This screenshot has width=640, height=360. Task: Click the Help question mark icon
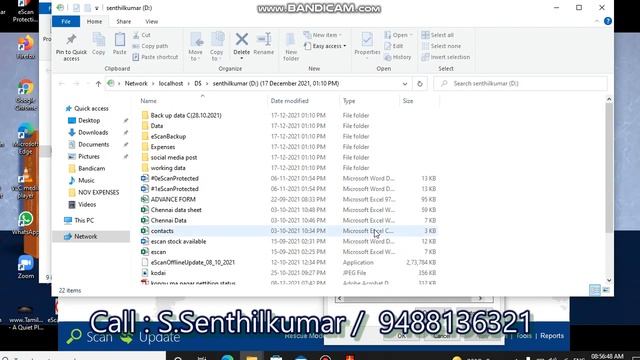point(608,21)
